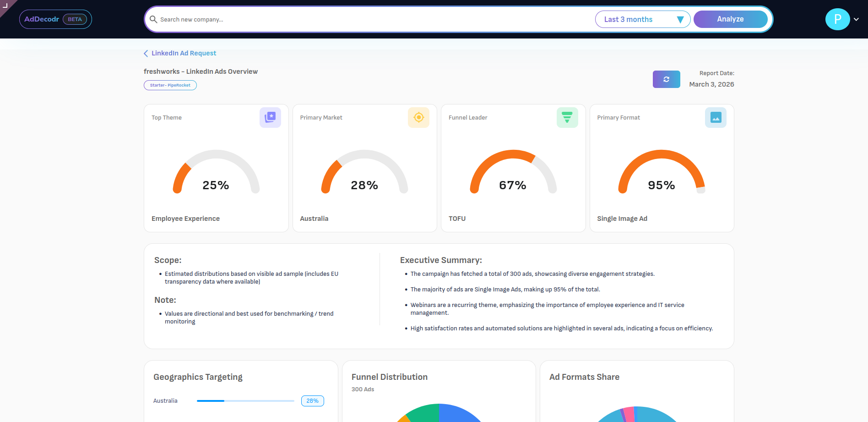The height and width of the screenshot is (422, 868).
Task: Click the Funnel Leader funnel icon
Action: (567, 117)
